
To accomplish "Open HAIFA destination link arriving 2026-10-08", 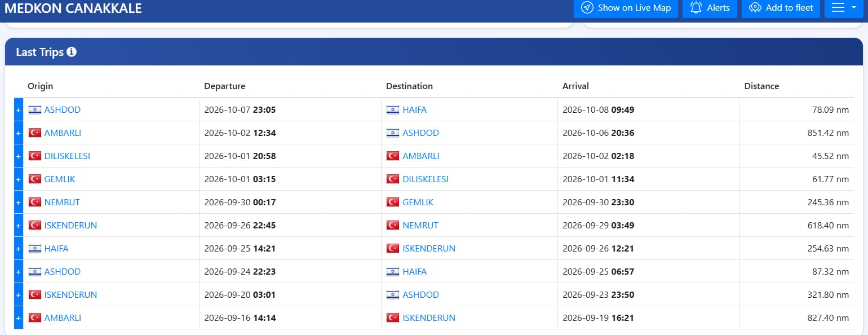I will [414, 110].
